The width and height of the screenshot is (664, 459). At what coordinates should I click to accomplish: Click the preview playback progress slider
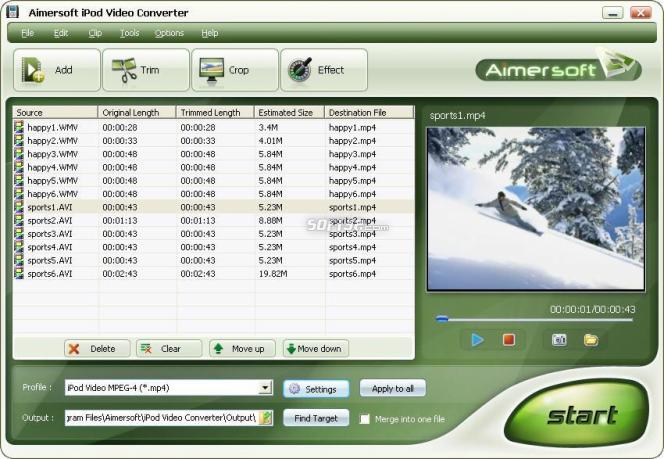tap(534, 319)
